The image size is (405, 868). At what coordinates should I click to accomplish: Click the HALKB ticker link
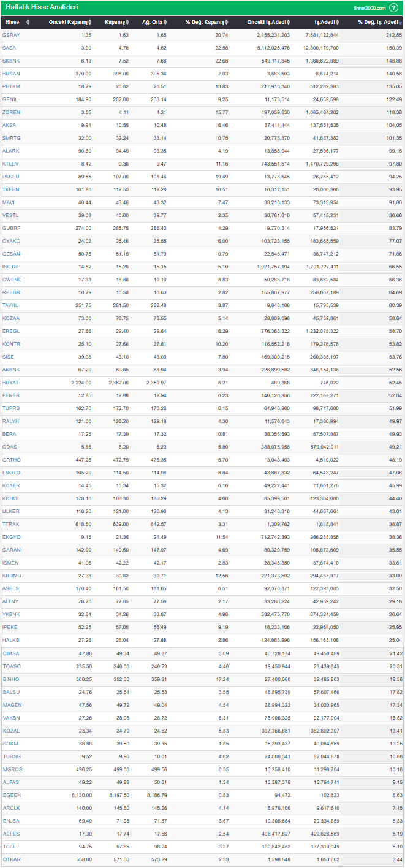pos(10,640)
